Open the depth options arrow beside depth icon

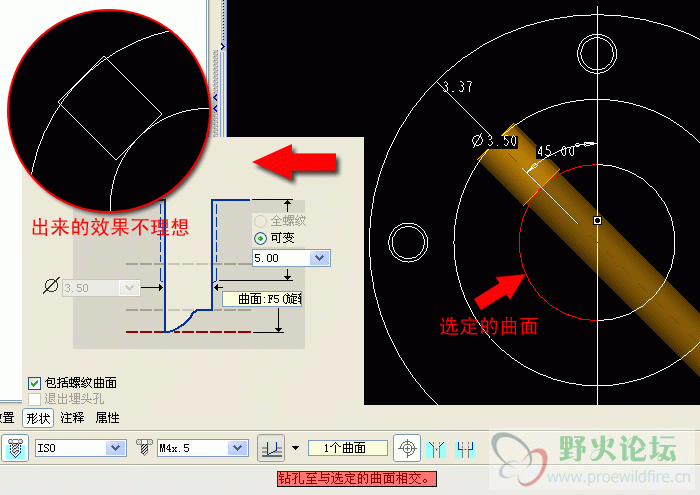coord(296,448)
